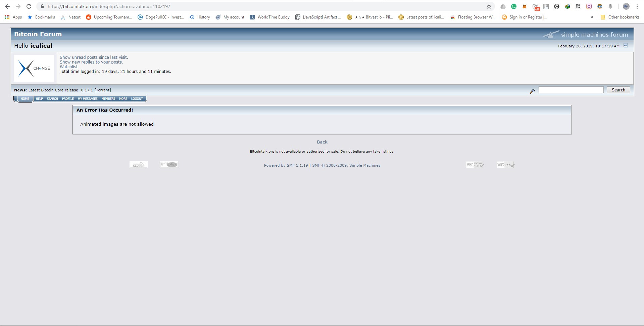Click the CH4NGE avatar image

(x=34, y=68)
